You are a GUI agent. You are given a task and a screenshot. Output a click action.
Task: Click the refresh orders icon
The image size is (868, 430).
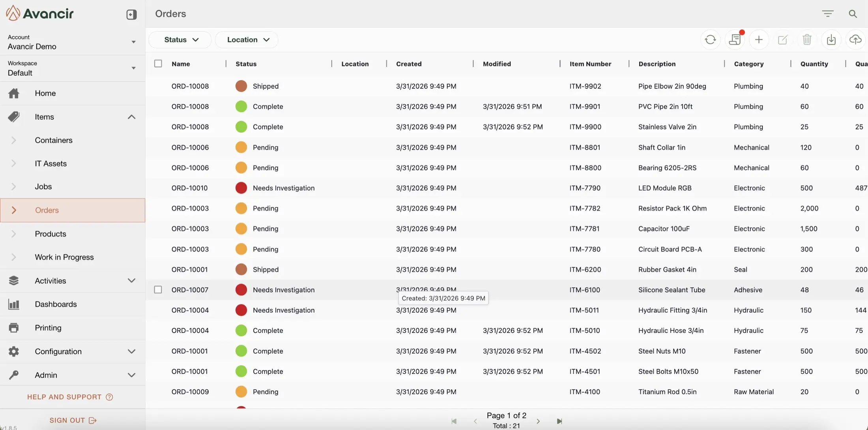[x=710, y=39]
